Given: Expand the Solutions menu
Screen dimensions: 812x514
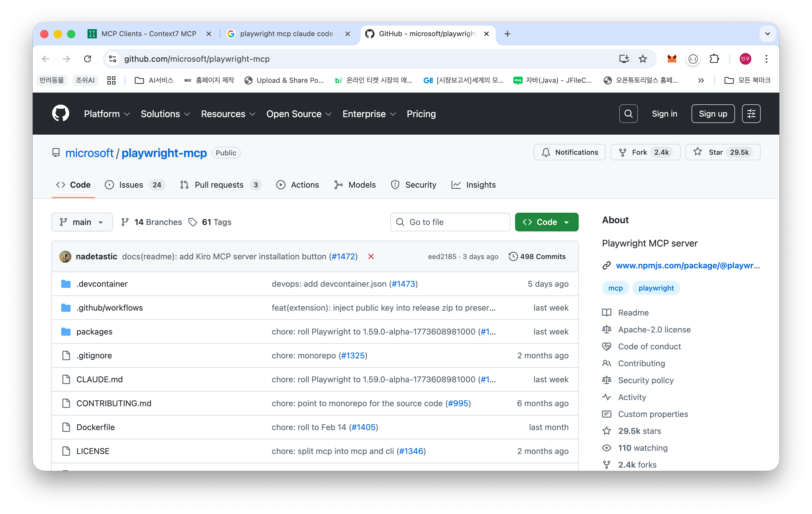Looking at the screenshot, I should [165, 114].
